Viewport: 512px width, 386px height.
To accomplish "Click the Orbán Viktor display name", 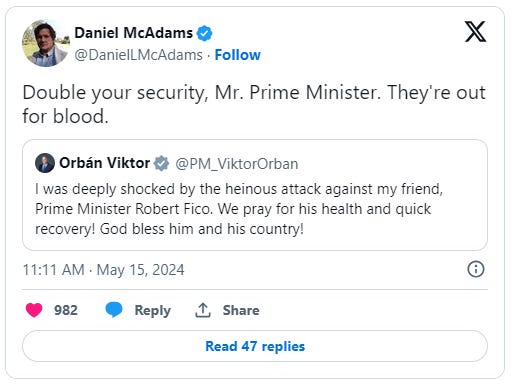I will pyautogui.click(x=105, y=163).
